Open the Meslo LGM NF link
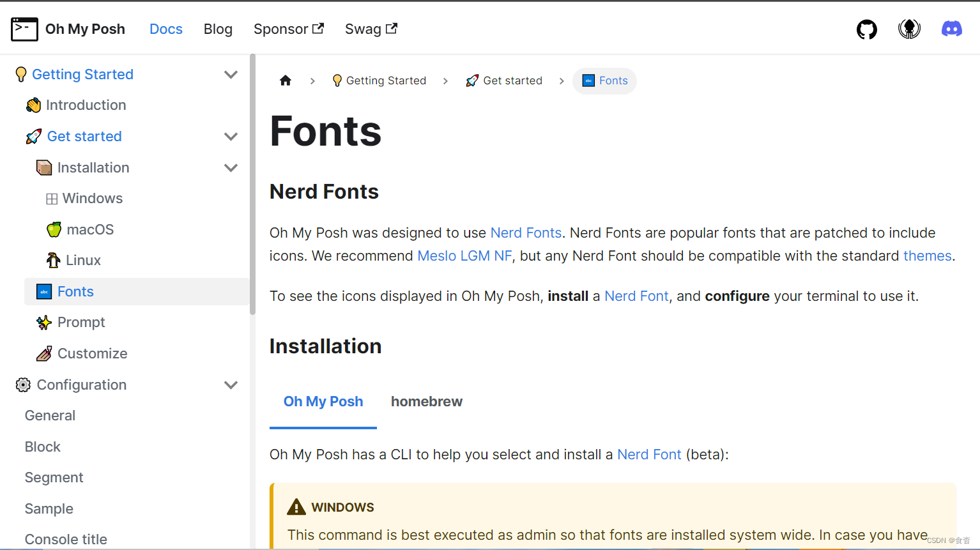Viewport: 980px width, 550px height. (464, 256)
